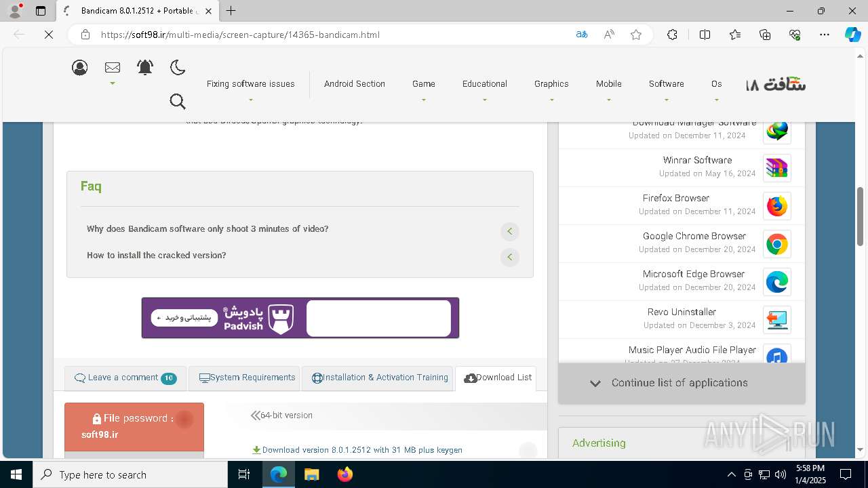Open the Action Center notifications
This screenshot has width=868, height=488.
tap(846, 474)
